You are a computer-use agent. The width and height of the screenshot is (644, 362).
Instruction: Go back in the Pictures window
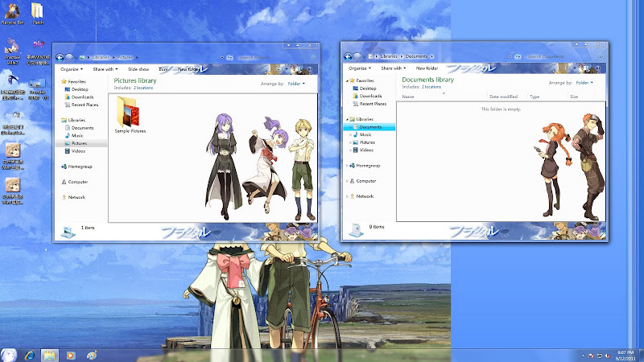(60, 57)
